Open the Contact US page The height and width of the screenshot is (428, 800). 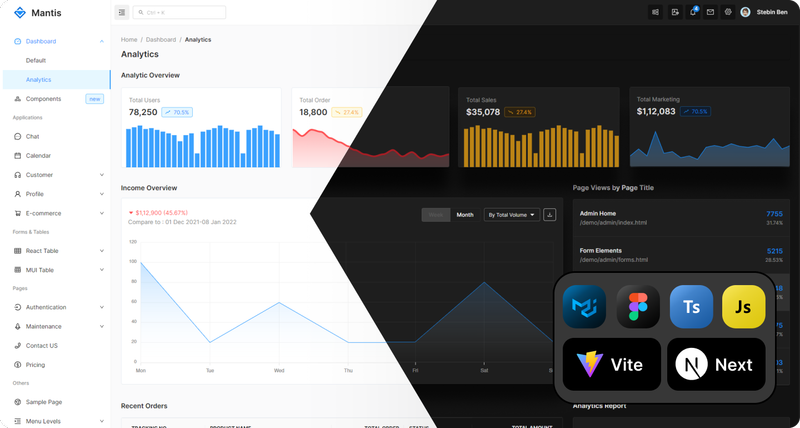(42, 346)
